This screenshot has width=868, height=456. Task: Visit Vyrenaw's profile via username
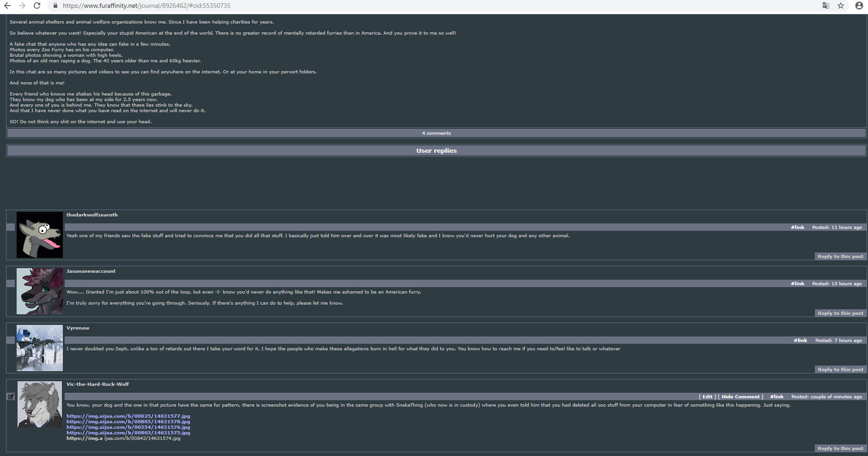(78, 328)
